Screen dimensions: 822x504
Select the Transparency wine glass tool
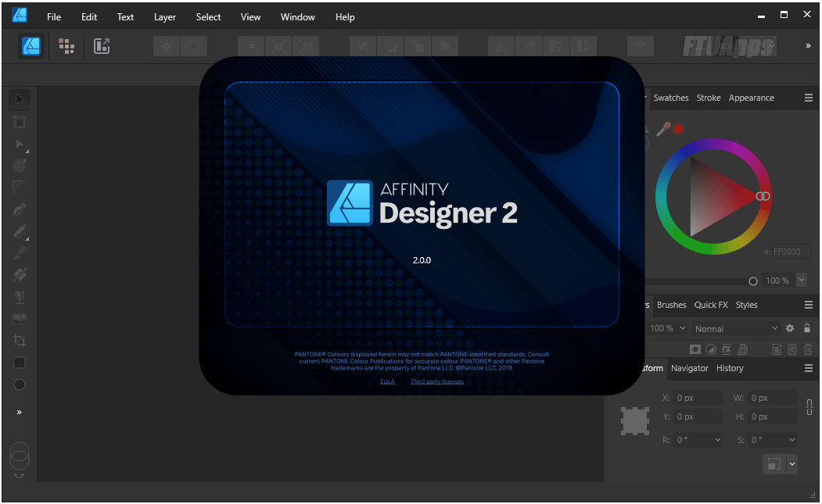click(20, 297)
